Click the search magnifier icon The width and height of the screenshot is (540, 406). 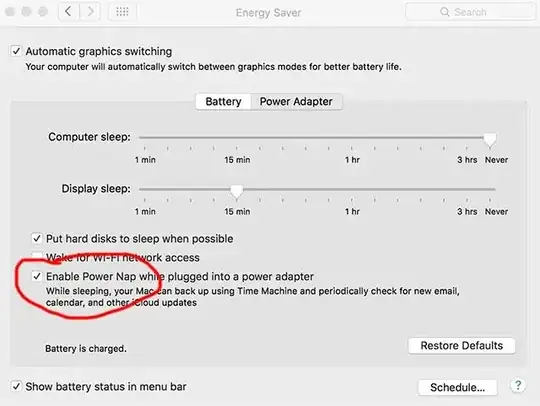pos(444,12)
